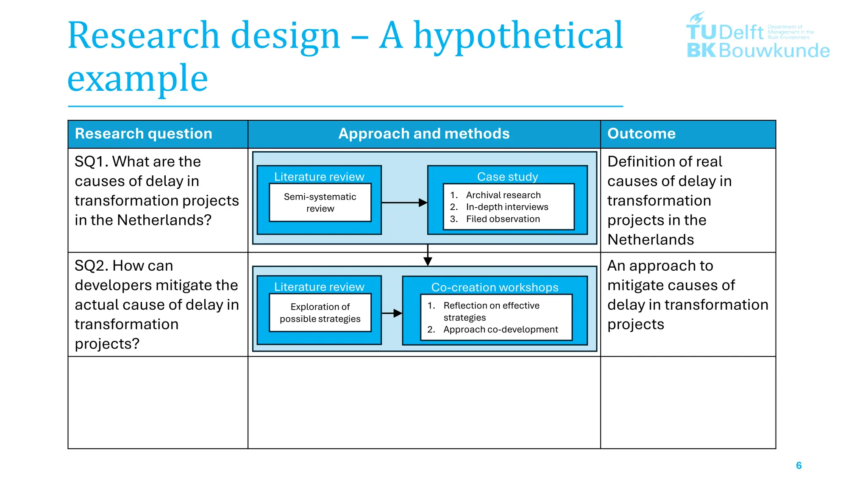Screen dimensions: 868x488
Task: Click the Archival research list item
Action: [x=503, y=195]
